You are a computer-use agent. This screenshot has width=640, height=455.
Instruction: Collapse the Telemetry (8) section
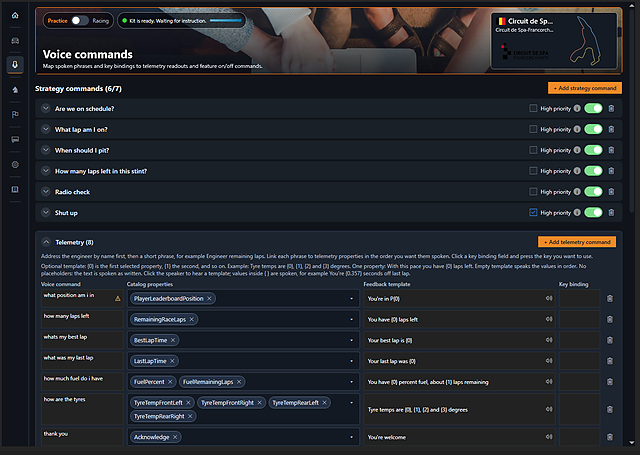pos(46,242)
